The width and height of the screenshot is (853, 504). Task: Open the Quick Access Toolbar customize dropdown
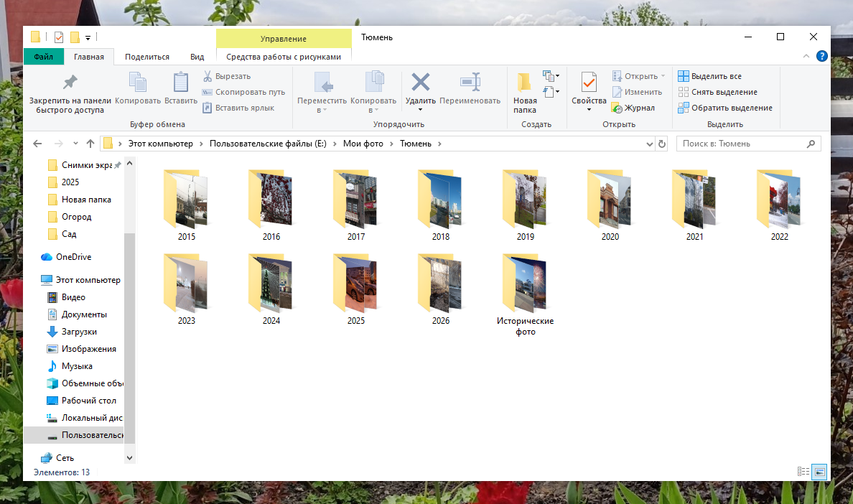coord(88,37)
